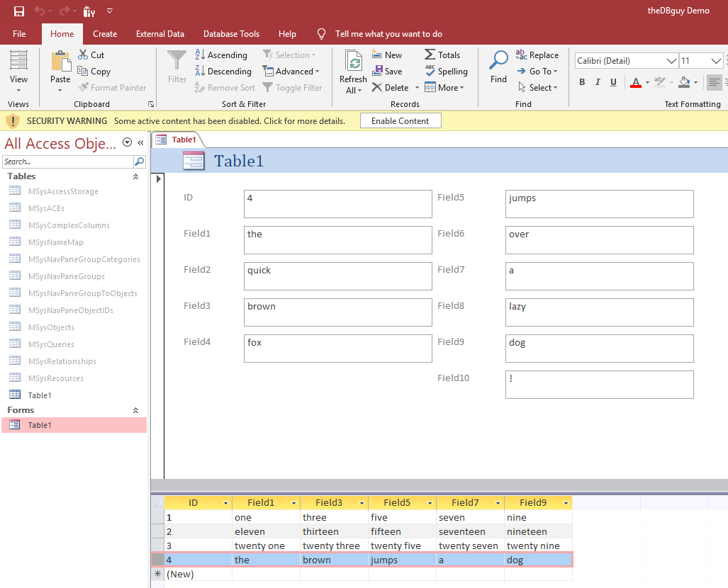Click the View icon in Views group
Screen dimensions: 728x588
18,60
